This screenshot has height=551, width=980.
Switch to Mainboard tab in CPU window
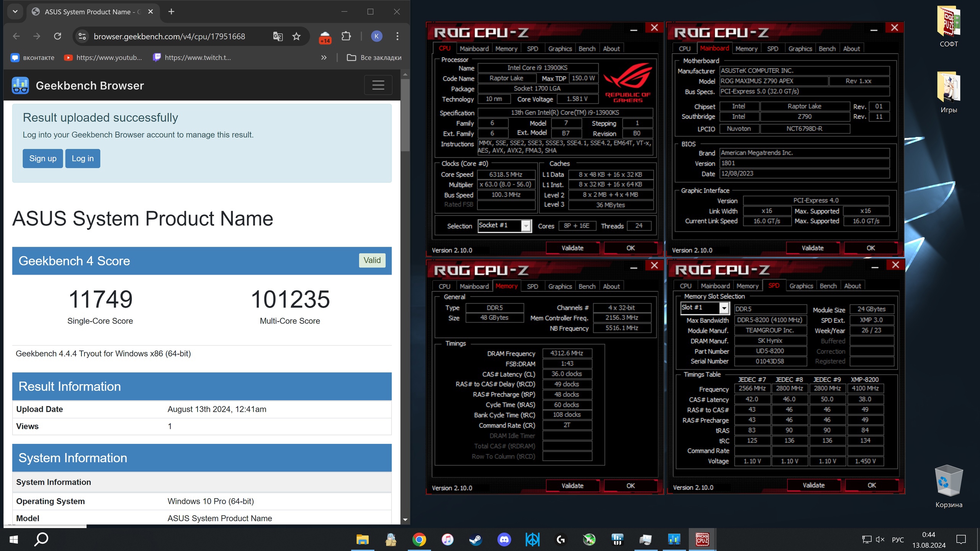(474, 49)
